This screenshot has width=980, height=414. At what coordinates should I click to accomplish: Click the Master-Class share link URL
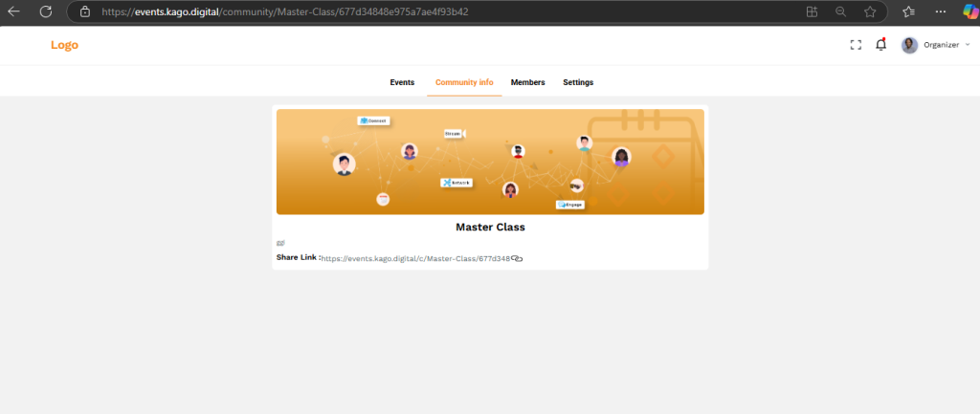pyautogui.click(x=415, y=258)
